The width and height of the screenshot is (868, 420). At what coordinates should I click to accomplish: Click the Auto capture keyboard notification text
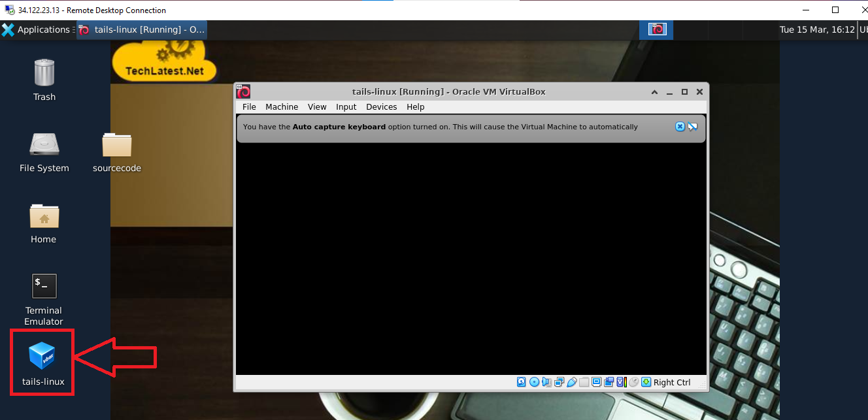tap(440, 127)
